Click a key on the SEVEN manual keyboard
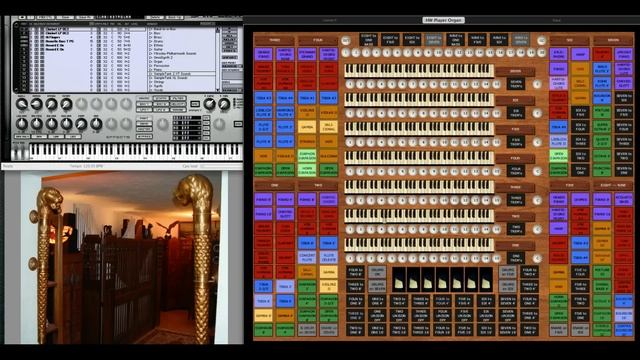The height and width of the screenshot is (360, 640). pos(419,70)
